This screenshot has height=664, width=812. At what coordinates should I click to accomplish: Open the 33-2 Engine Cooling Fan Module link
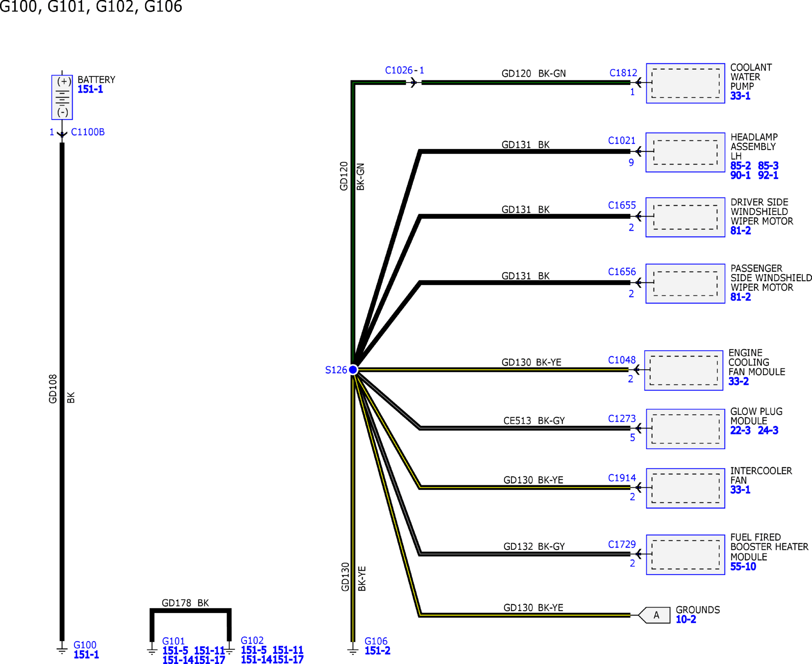point(738,381)
